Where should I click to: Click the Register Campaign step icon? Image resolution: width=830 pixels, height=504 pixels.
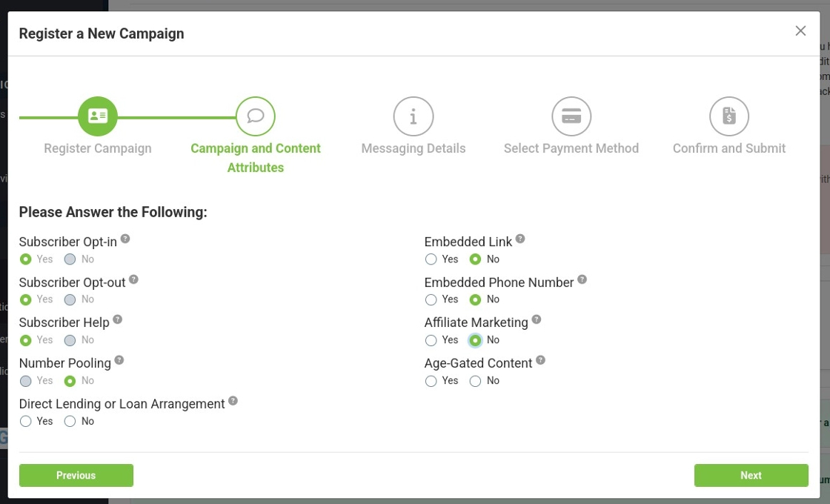98,116
